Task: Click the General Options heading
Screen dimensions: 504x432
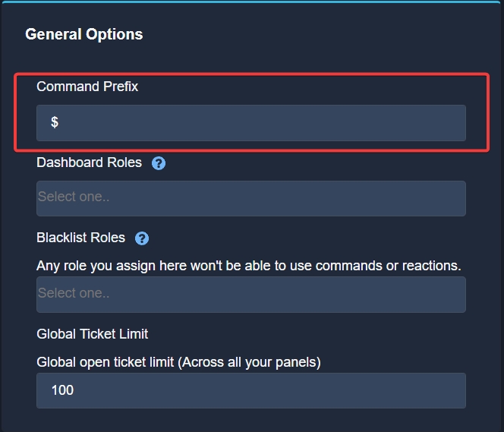Action: (84, 34)
